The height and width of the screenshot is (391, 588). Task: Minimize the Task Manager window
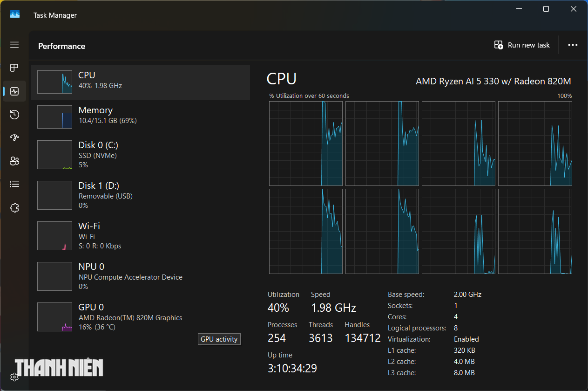[520, 9]
